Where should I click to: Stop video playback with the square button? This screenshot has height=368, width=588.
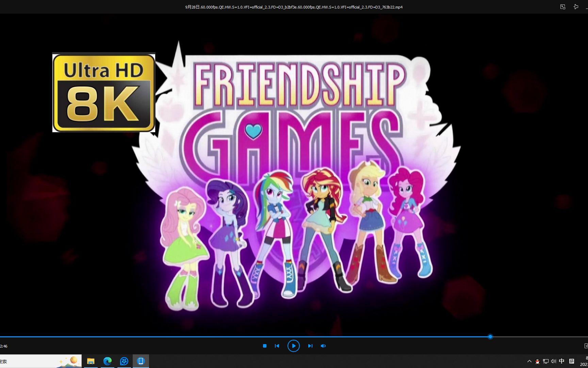pos(265,346)
